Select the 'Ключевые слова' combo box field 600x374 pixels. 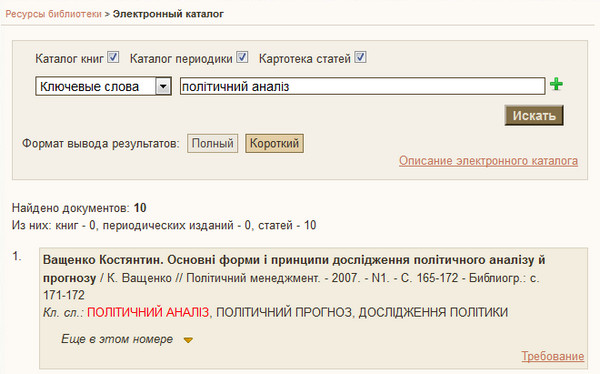pos(103,87)
